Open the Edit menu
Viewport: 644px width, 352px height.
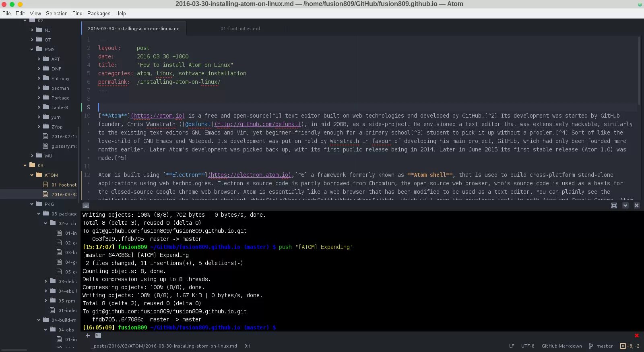pyautogui.click(x=20, y=13)
